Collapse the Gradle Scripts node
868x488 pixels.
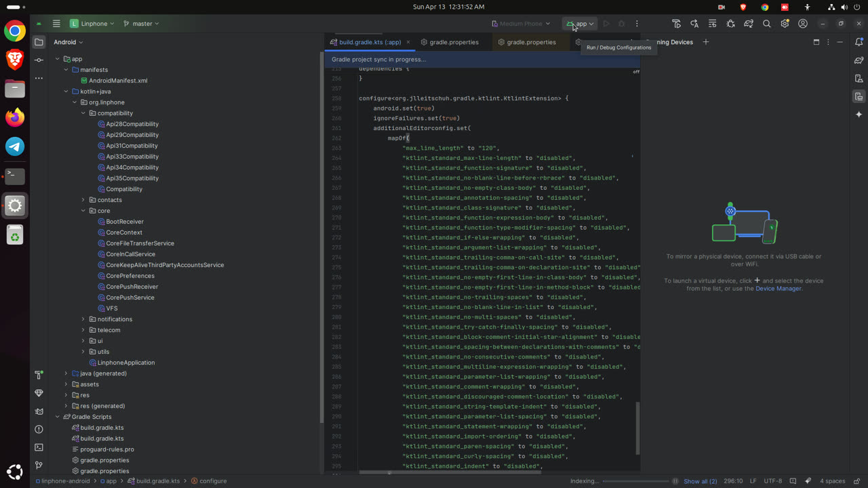(x=58, y=417)
